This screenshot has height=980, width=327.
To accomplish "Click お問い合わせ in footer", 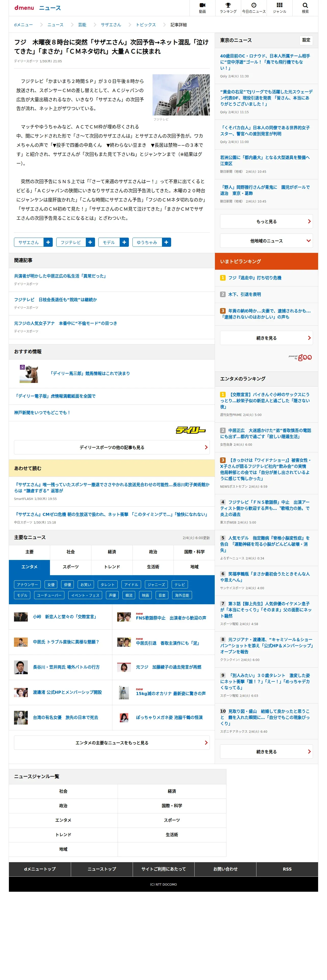I will pyautogui.click(x=225, y=869).
